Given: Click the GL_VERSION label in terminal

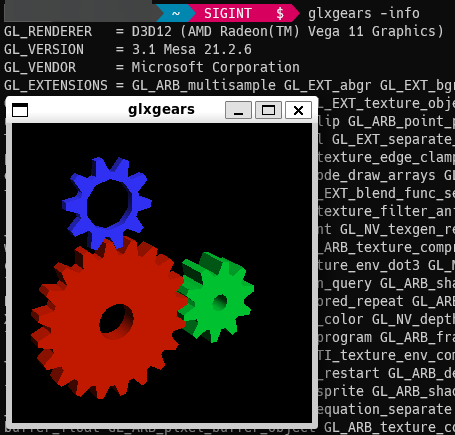Looking at the screenshot, I should coord(44,49).
